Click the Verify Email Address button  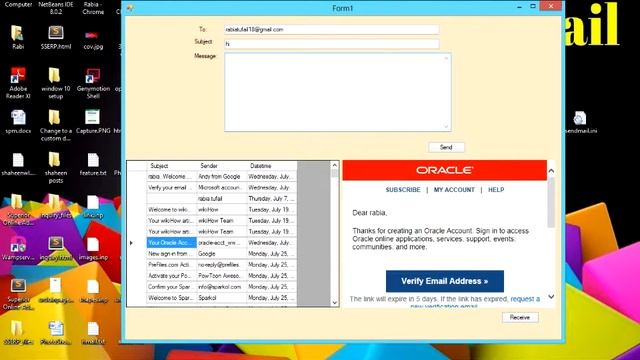444,281
